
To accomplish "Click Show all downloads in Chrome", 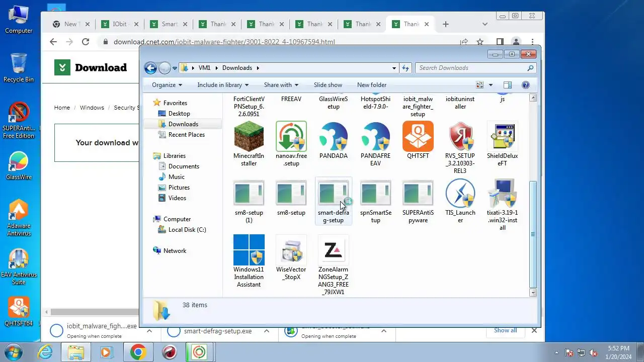I will coord(505,330).
